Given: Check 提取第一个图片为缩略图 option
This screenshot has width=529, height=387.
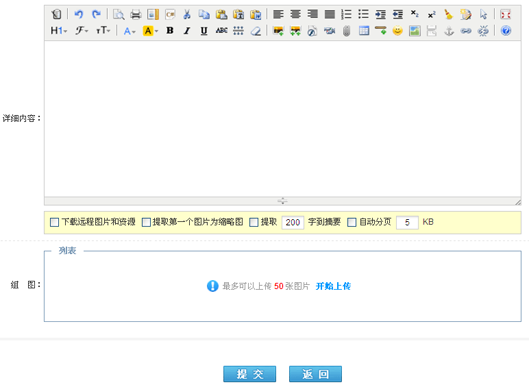Looking at the screenshot, I should 146,222.
